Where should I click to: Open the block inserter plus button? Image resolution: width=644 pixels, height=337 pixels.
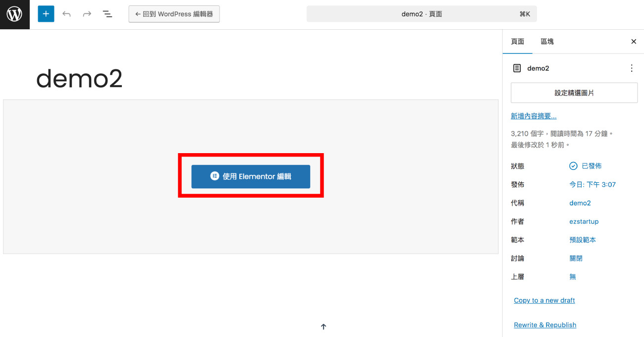pos(46,14)
